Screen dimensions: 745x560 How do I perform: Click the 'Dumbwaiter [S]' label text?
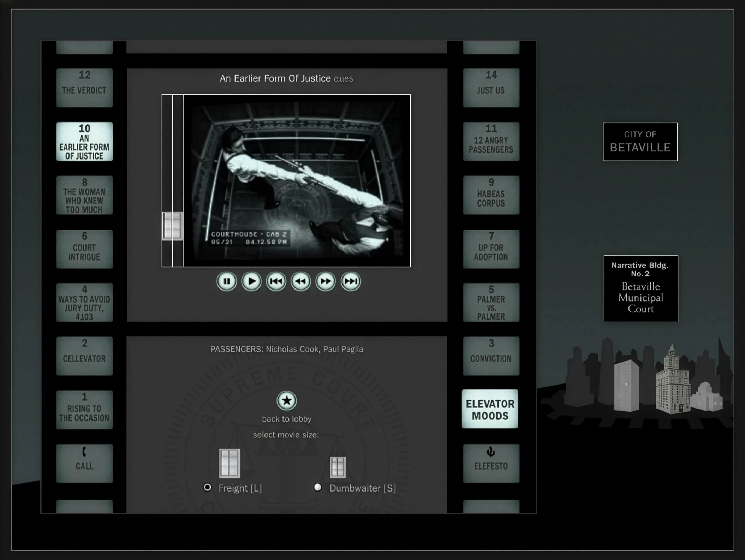click(x=363, y=488)
